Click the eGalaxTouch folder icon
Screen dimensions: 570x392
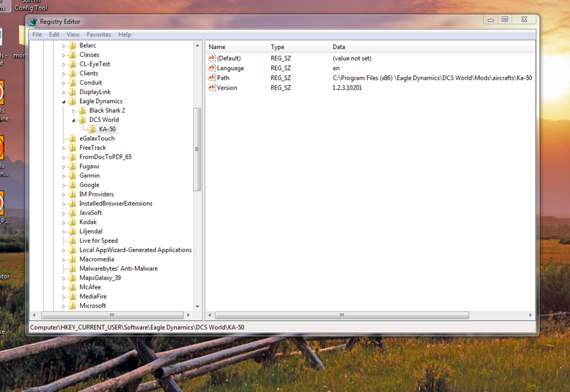coord(73,138)
